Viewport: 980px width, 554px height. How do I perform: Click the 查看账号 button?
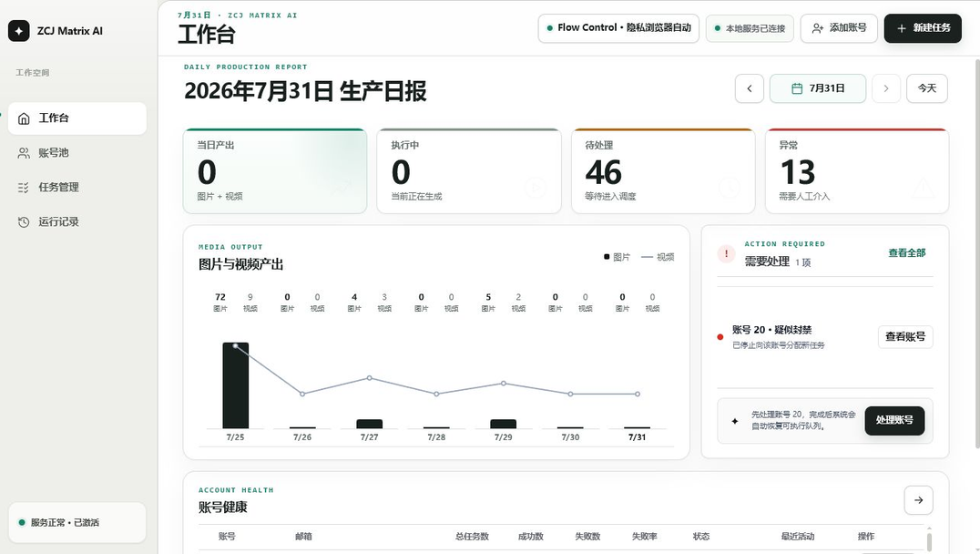(905, 336)
